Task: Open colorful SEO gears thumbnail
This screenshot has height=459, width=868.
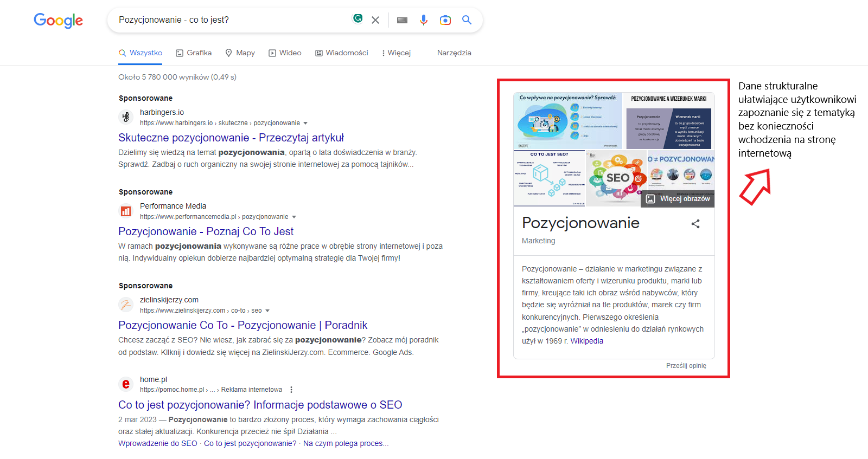Action: 616,178
